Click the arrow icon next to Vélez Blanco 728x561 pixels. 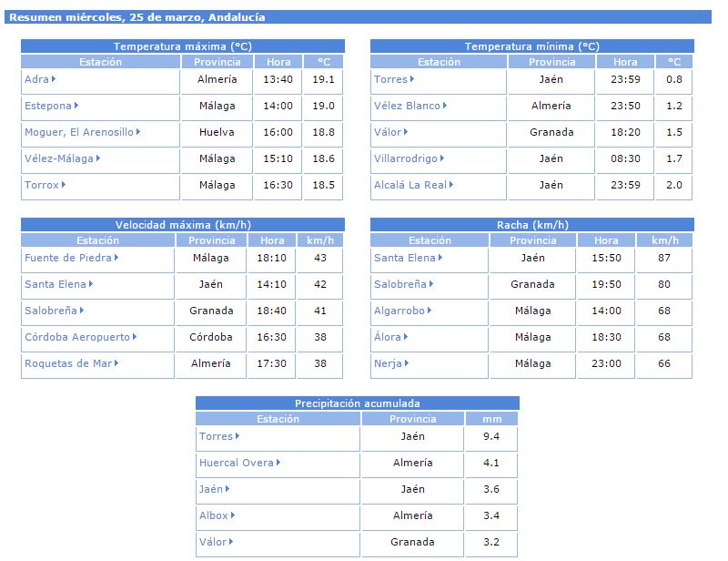pyautogui.click(x=446, y=106)
